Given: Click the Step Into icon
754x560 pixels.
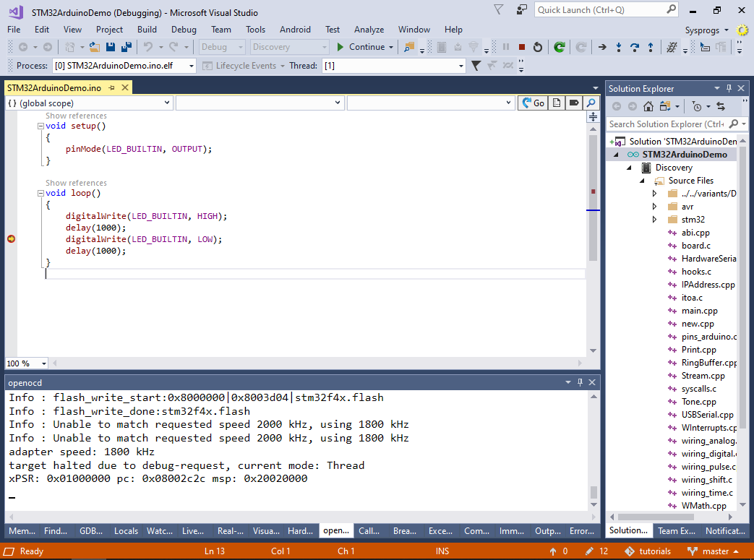Looking at the screenshot, I should tap(619, 47).
